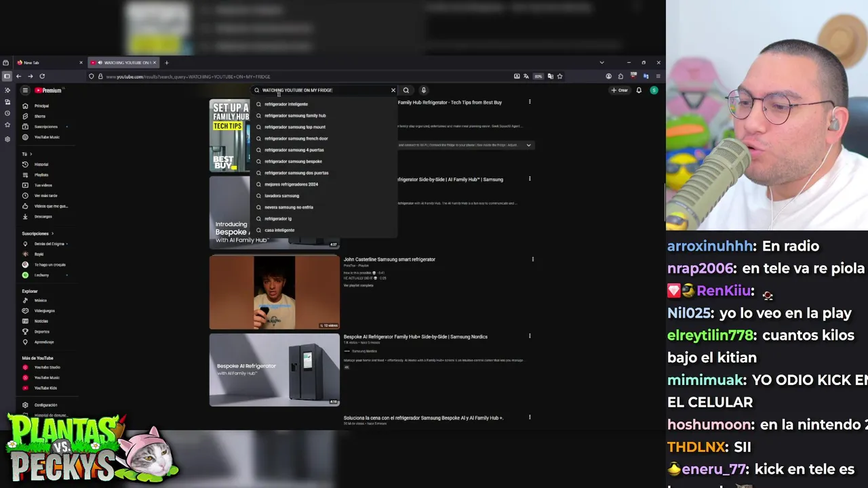Open more options for John Casterline playlist result
Image resolution: width=868 pixels, height=488 pixels.
point(532,259)
